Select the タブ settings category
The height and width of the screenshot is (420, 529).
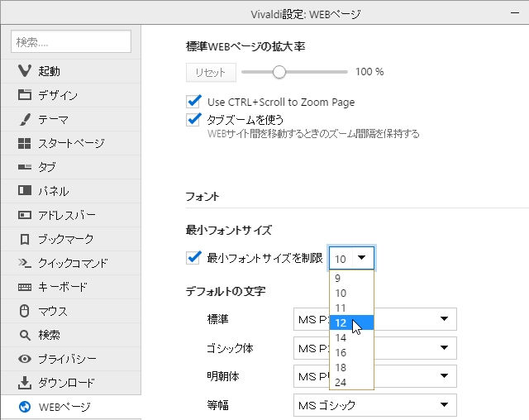click(71, 167)
